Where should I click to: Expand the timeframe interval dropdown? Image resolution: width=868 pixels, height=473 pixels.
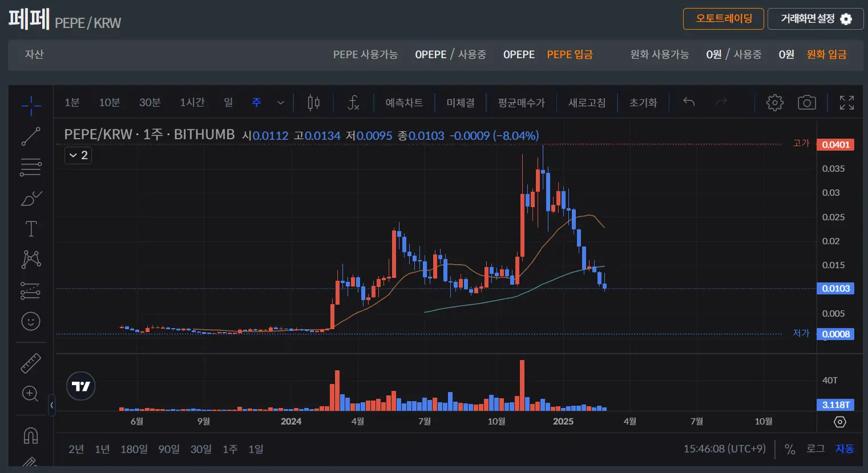pyautogui.click(x=280, y=103)
